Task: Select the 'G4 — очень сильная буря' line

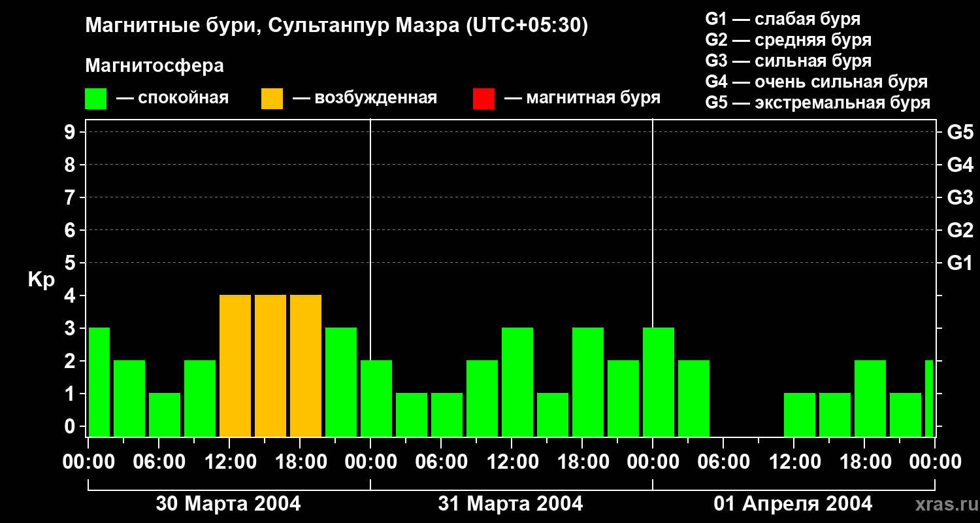Action: (817, 82)
